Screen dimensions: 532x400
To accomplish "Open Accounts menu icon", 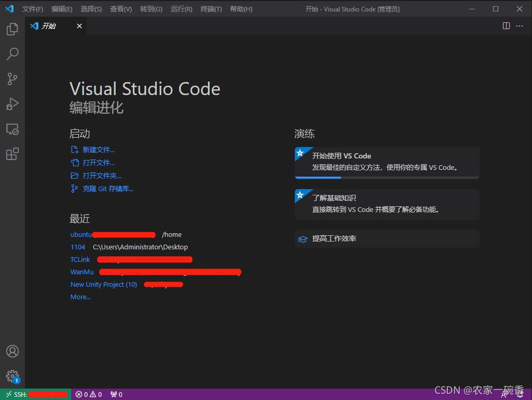I will tap(12, 351).
